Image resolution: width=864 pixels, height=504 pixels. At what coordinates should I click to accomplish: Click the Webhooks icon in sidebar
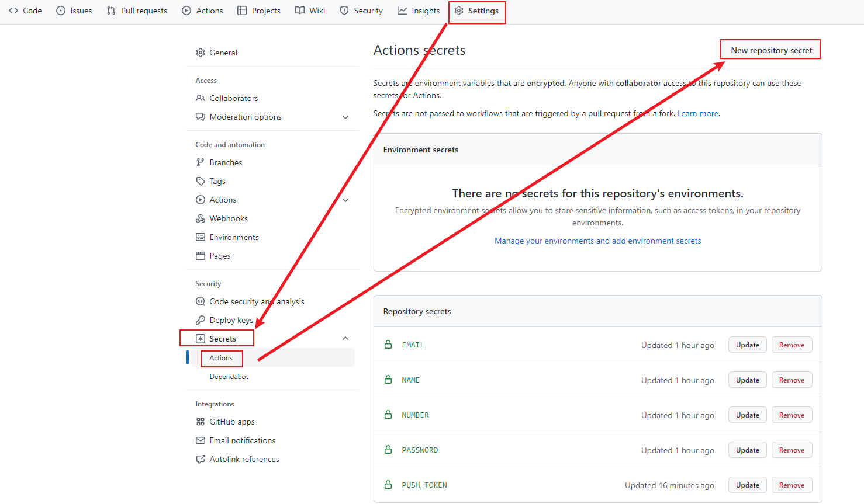[x=201, y=218]
